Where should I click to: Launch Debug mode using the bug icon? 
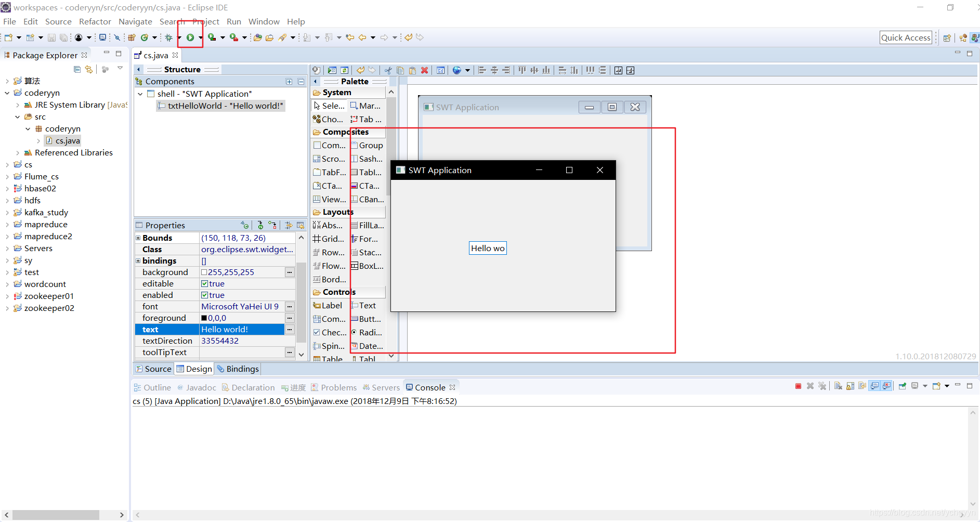[169, 37]
